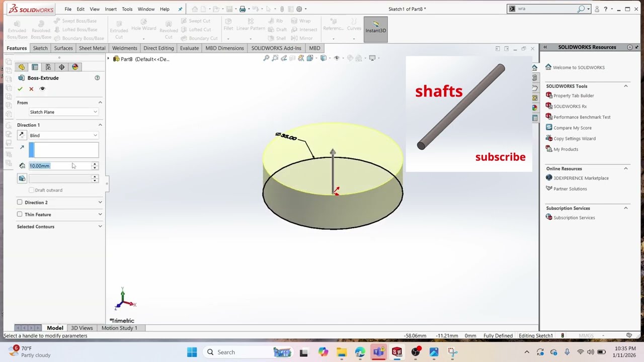Image resolution: width=644 pixels, height=362 pixels.
Task: Confirm Boss-Extrude with the green checkmark
Action: coord(20,89)
